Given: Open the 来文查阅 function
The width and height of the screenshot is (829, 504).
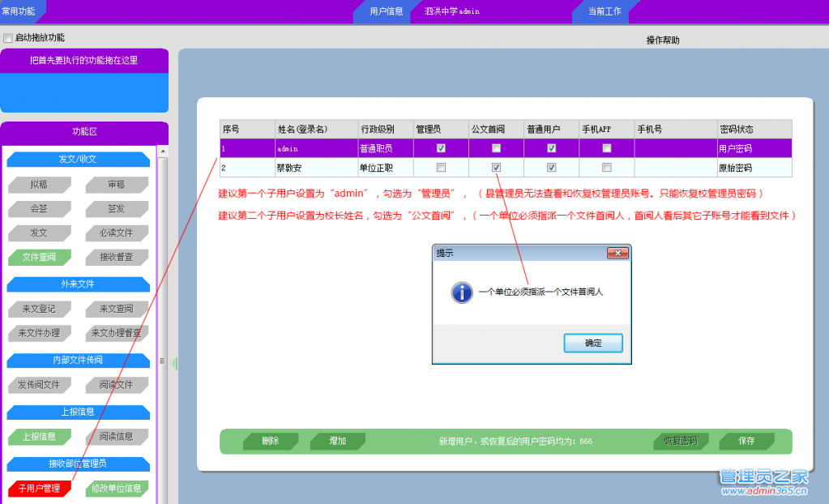Looking at the screenshot, I should pyautogui.click(x=117, y=309).
